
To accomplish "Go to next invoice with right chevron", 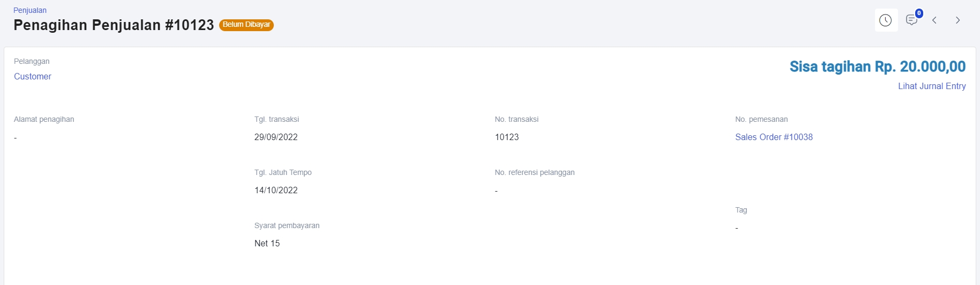I will tap(957, 20).
